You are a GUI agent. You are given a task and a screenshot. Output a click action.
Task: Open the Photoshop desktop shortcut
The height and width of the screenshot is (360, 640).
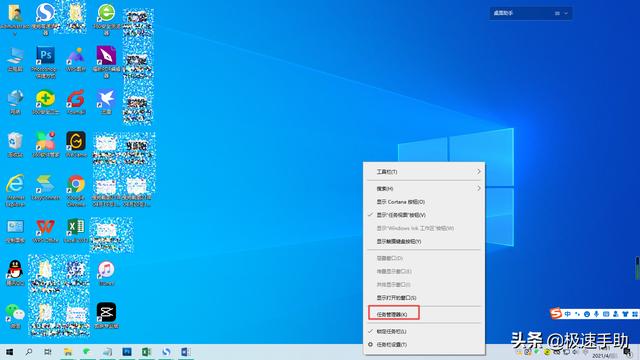pyautogui.click(x=45, y=62)
